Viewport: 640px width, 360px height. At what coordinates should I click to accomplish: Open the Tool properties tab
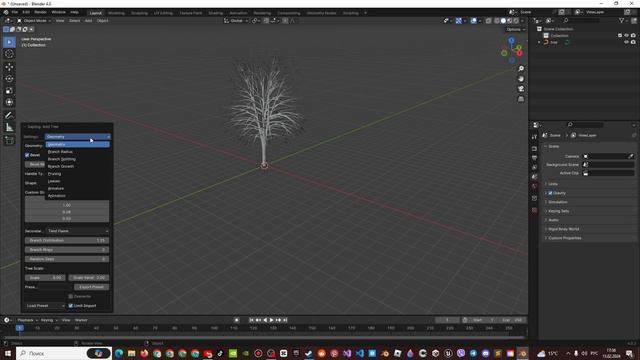pos(535,137)
